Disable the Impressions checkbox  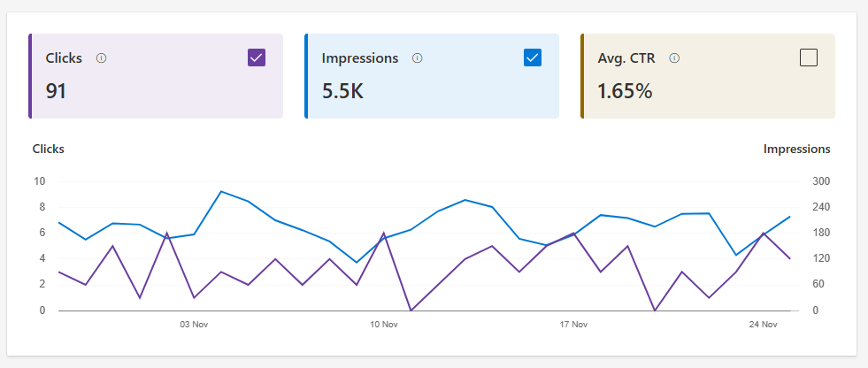(x=533, y=57)
